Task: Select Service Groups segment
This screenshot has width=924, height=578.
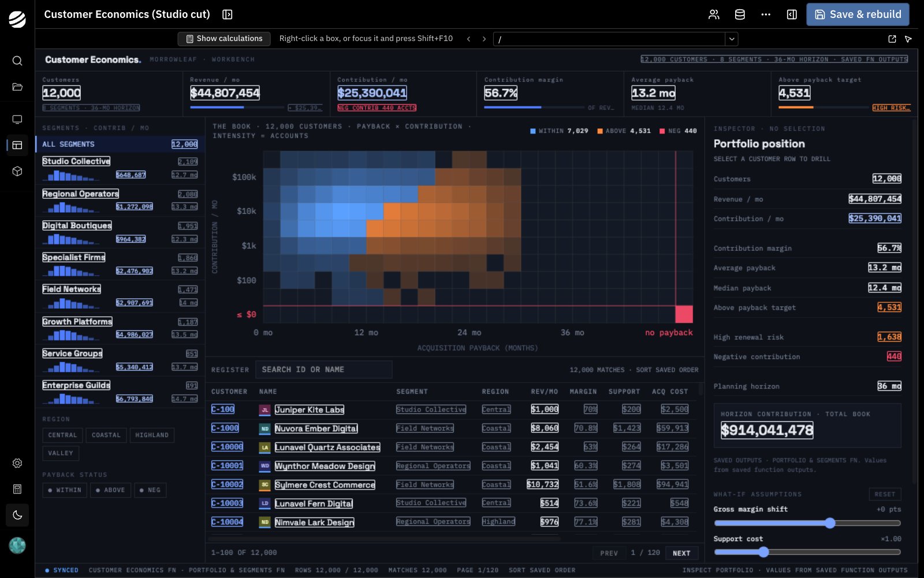Action: 120,360
